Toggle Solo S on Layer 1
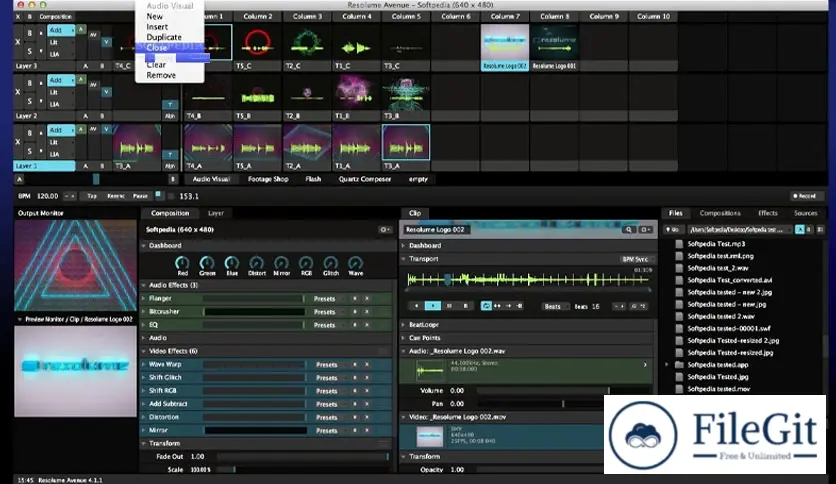836x484 pixels. point(29,151)
